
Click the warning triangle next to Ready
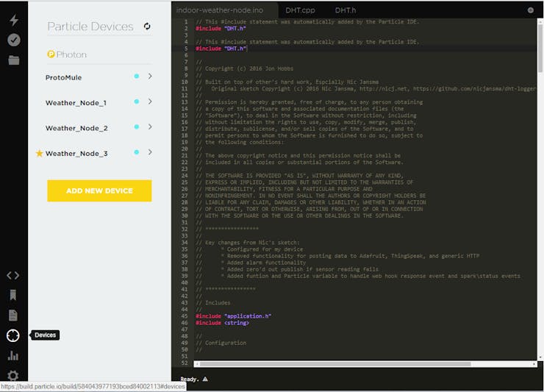pyautogui.click(x=205, y=379)
